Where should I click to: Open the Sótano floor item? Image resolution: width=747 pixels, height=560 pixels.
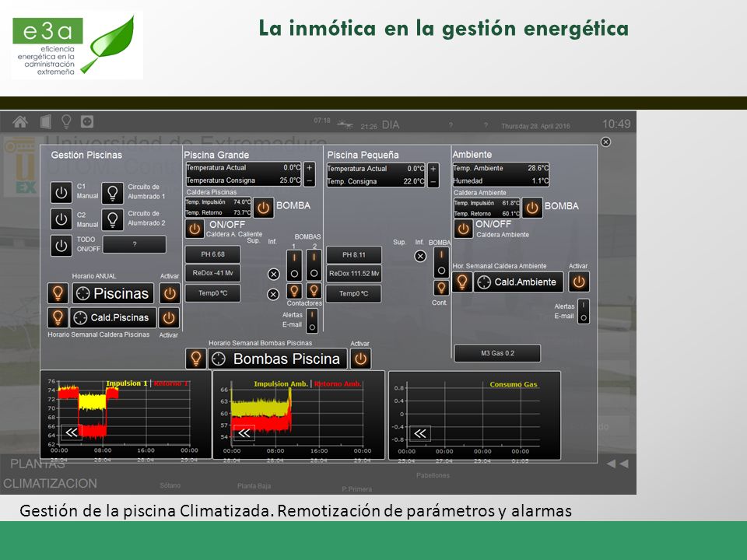click(170, 485)
